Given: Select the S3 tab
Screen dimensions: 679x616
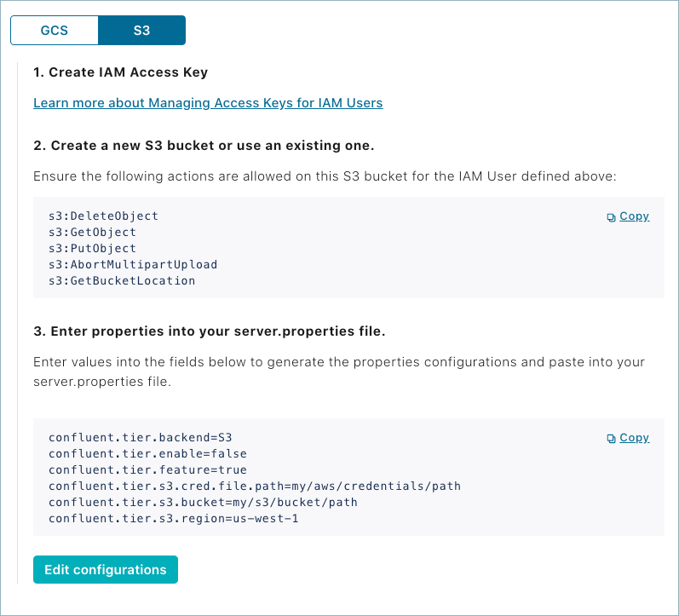Looking at the screenshot, I should tap(141, 31).
